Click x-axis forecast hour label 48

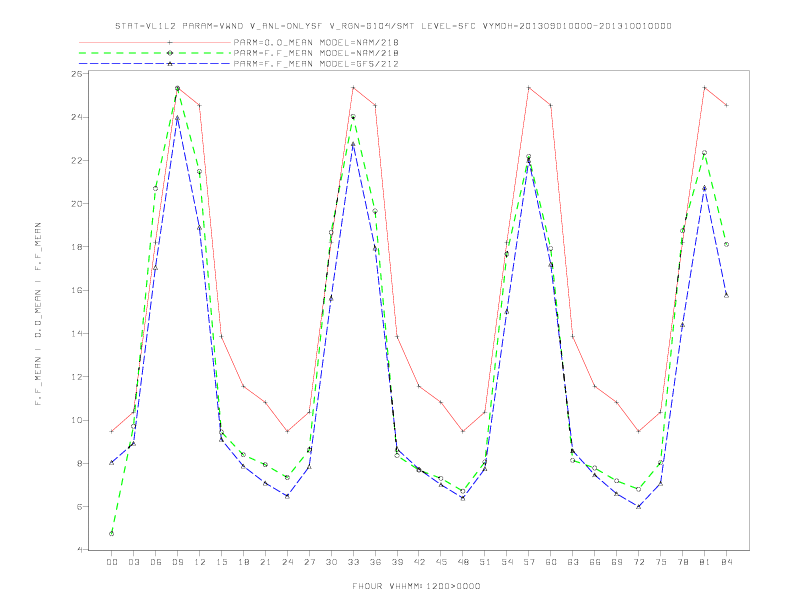pos(463,562)
